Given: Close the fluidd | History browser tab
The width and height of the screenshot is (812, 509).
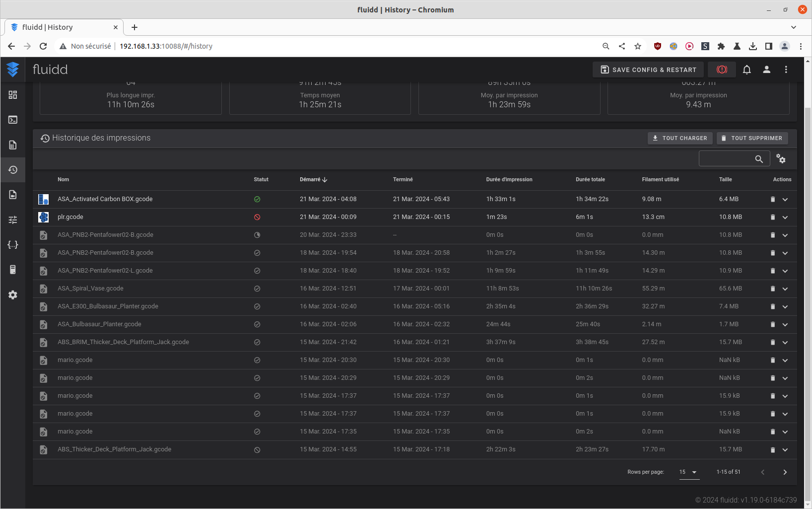Looking at the screenshot, I should pyautogui.click(x=116, y=27).
